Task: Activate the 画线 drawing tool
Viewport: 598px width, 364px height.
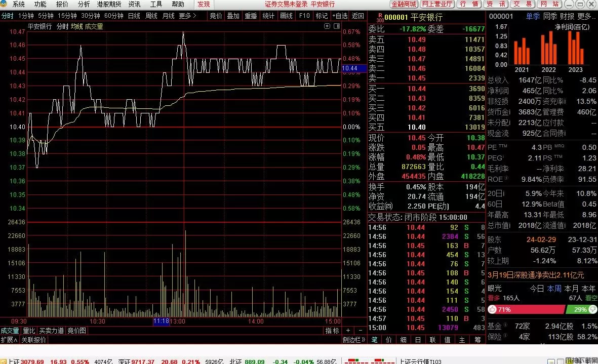Action: pos(287,16)
